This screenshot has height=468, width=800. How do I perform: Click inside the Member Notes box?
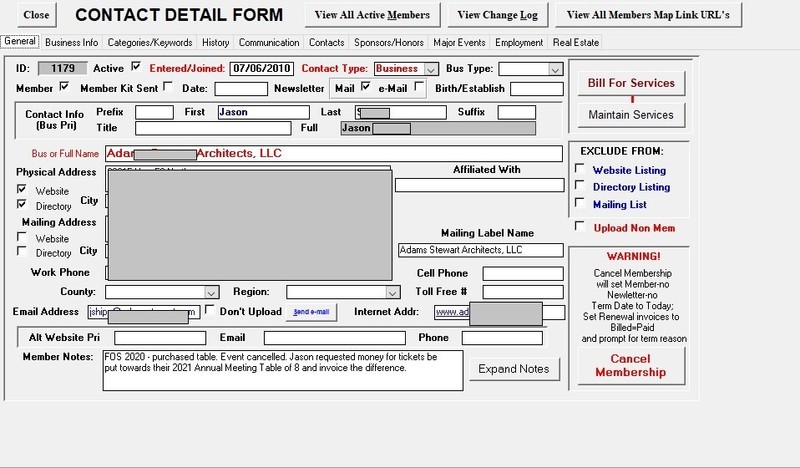tap(283, 371)
